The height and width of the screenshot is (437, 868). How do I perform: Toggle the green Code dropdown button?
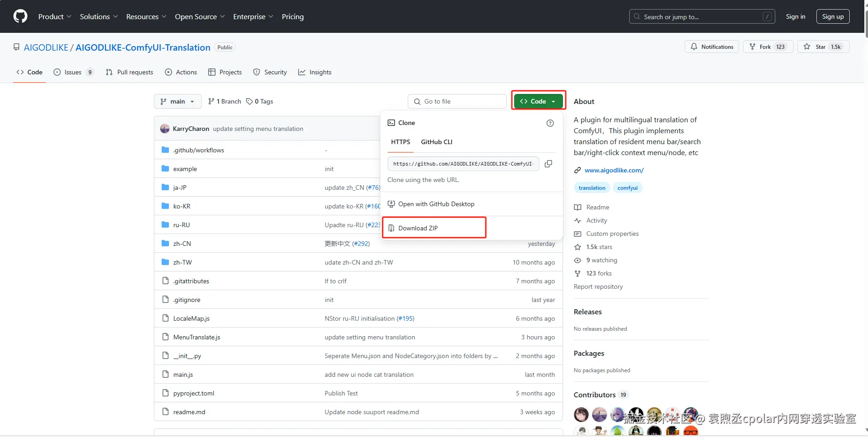(538, 101)
